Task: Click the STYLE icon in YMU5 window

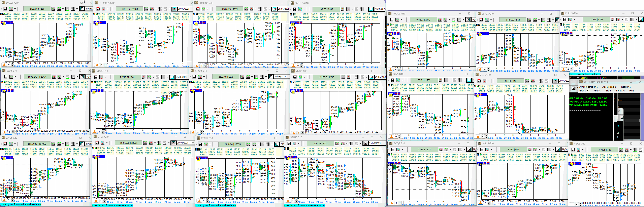Action: click(349, 77)
